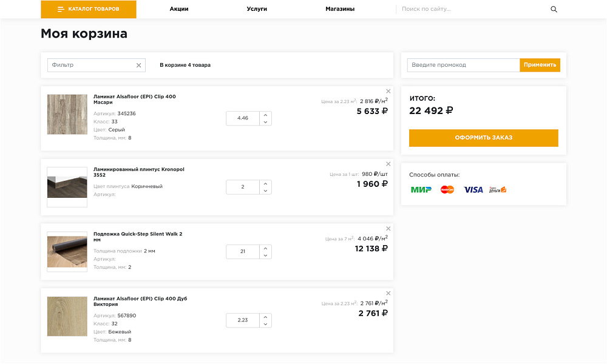
Task: Remove Alsafloor Дуб Виктория laminate from cart
Action: 388,294
